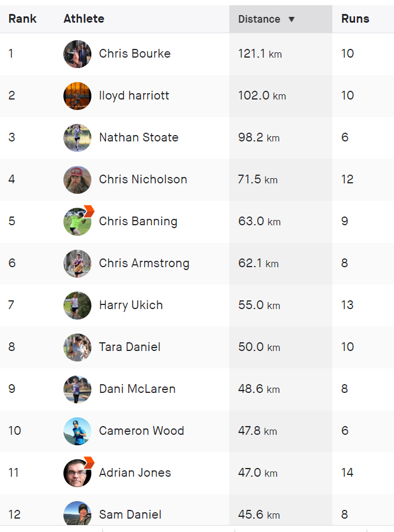Click the orange badge on Chris Banning's avatar
Viewport: 394px width, 532px height.
pyautogui.click(x=89, y=211)
